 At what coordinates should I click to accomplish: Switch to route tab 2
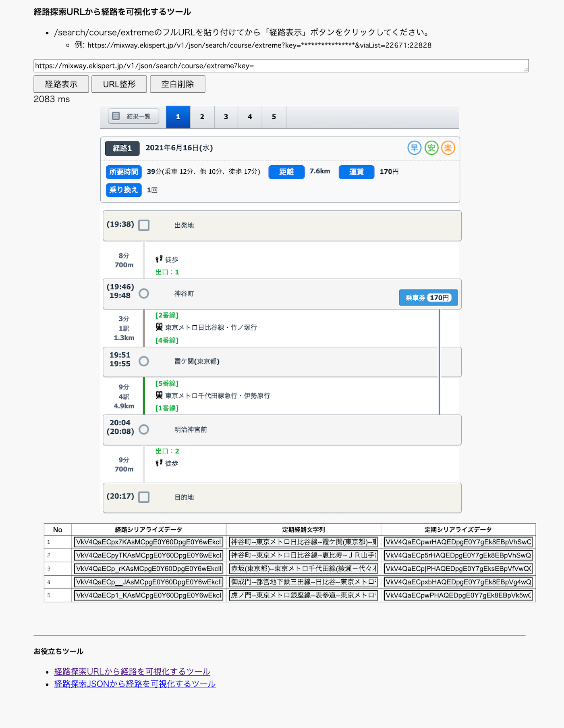(x=202, y=117)
